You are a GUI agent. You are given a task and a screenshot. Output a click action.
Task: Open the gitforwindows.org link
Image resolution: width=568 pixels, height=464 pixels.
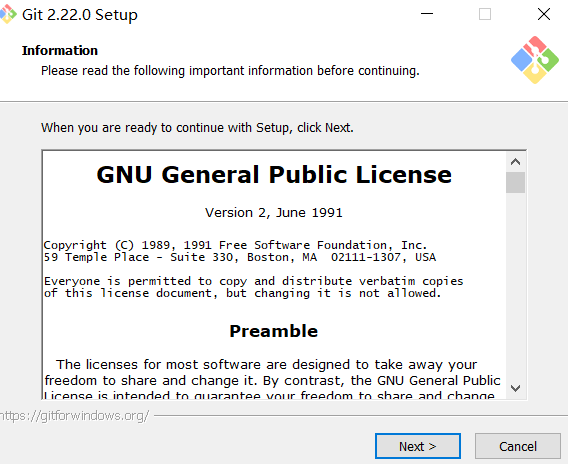pyautogui.click(x=74, y=416)
